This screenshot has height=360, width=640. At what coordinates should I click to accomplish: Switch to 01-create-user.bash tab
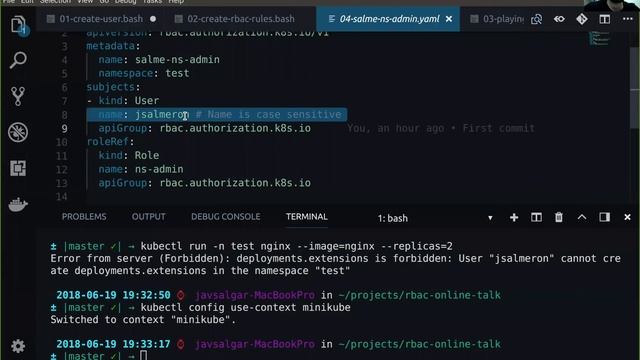click(x=101, y=19)
